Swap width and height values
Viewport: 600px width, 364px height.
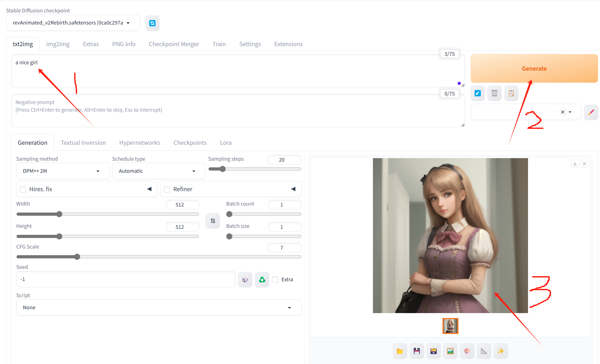coord(213,221)
